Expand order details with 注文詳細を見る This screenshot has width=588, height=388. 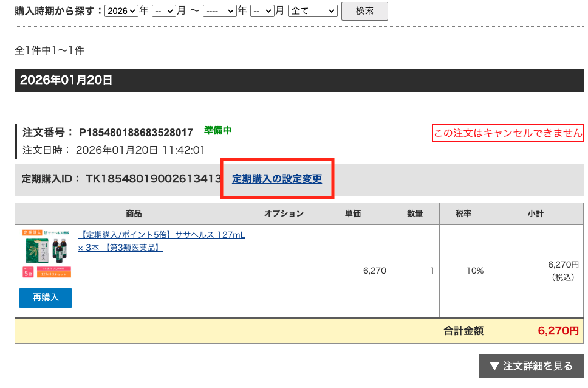(531, 366)
